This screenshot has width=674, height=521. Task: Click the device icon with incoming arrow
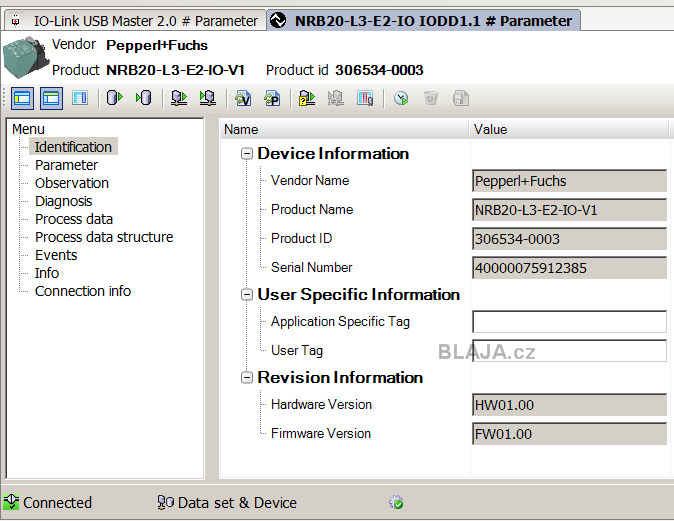pos(208,98)
